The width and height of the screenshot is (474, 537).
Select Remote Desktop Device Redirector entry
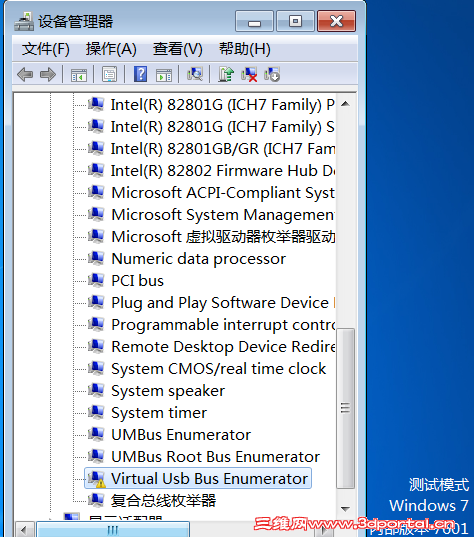tap(223, 347)
